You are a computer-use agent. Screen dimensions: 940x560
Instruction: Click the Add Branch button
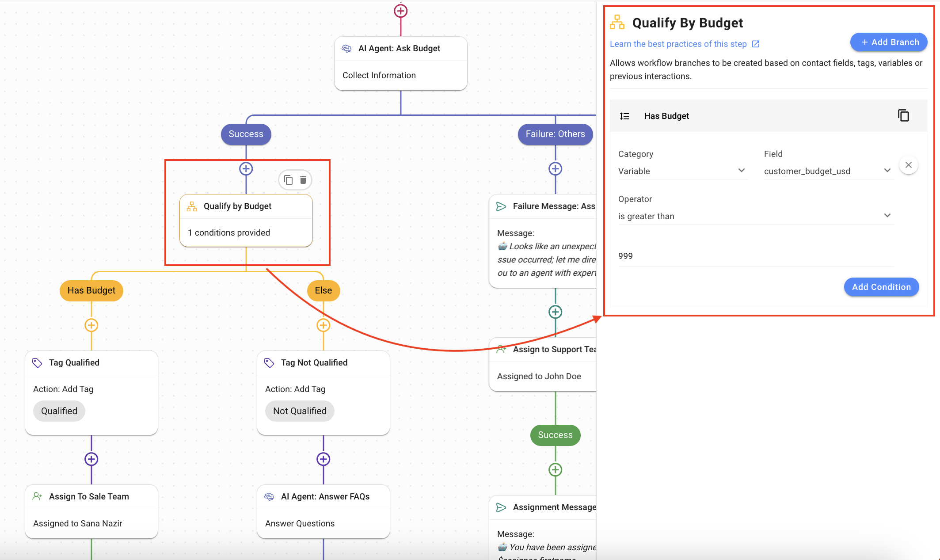tap(888, 42)
